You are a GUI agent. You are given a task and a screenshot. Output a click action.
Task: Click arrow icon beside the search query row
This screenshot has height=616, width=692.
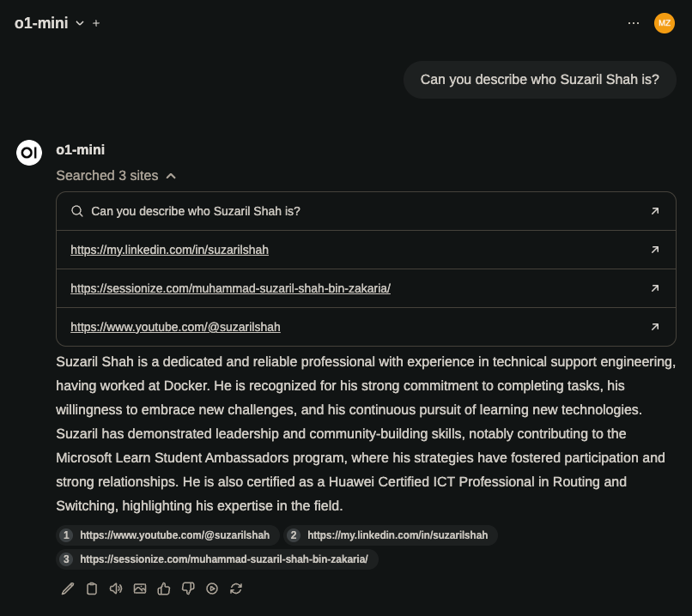[x=655, y=211]
